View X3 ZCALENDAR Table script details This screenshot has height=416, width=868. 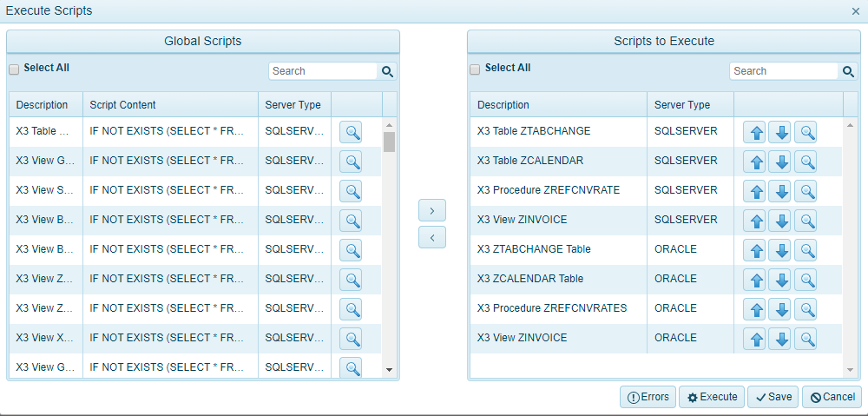(807, 280)
